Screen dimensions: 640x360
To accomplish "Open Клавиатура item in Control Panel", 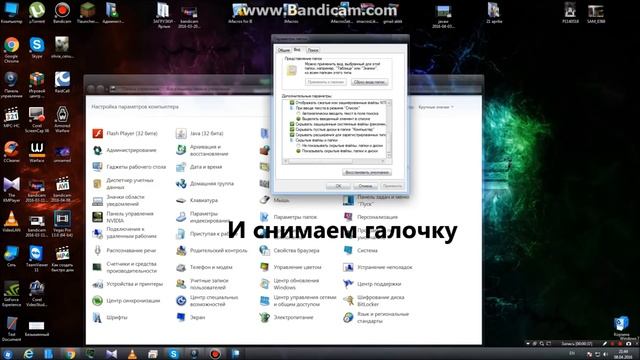I will point(197,200).
